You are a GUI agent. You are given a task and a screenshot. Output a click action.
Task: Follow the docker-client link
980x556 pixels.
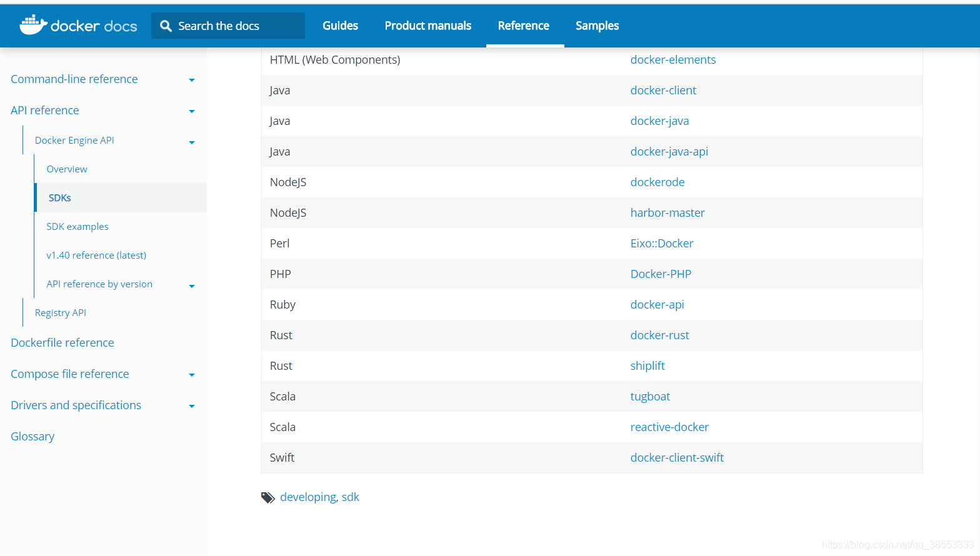pyautogui.click(x=663, y=91)
